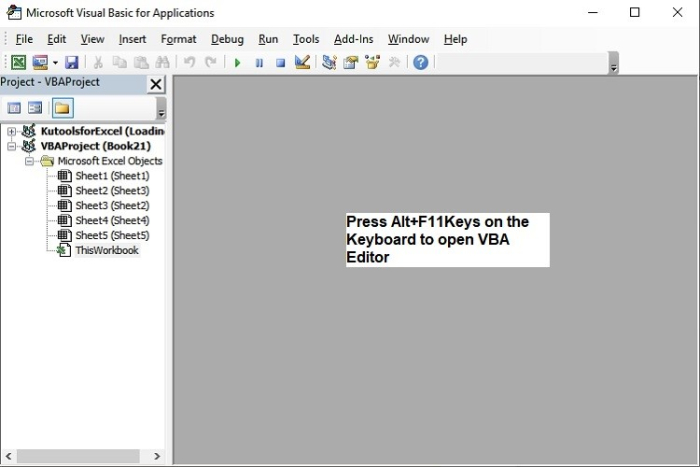The width and height of the screenshot is (700, 467).
Task: Collapse Microsoft Excel Objects folder
Action: tap(29, 161)
